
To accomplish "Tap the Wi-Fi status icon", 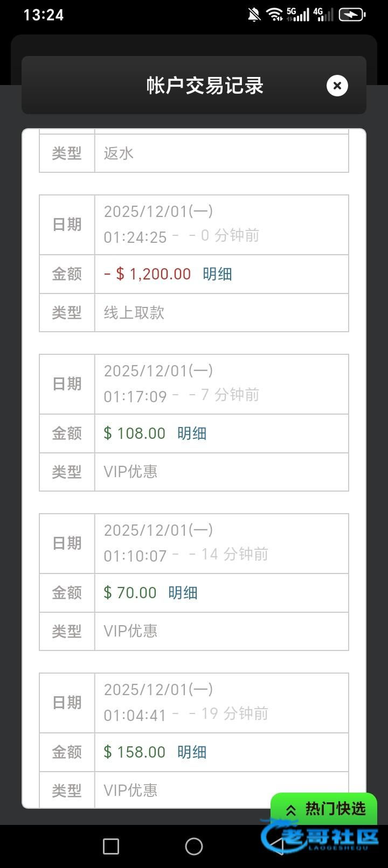I will click(275, 15).
